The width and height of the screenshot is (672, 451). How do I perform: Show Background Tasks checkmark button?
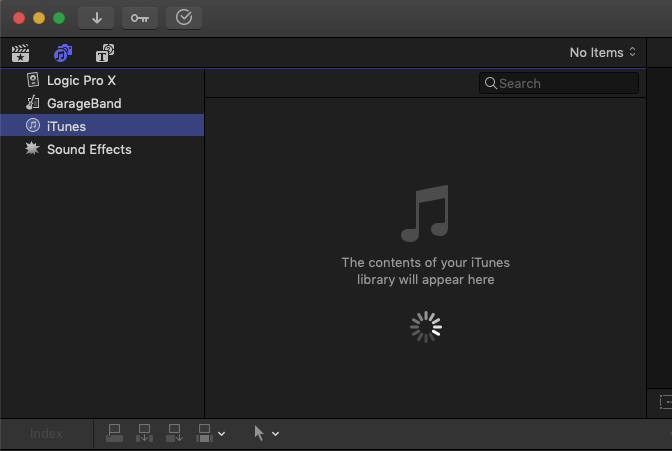(x=184, y=18)
